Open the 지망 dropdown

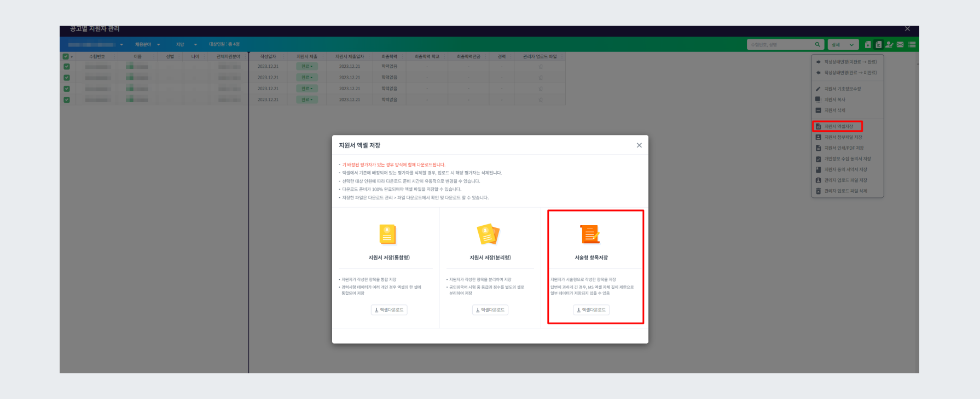click(x=187, y=45)
